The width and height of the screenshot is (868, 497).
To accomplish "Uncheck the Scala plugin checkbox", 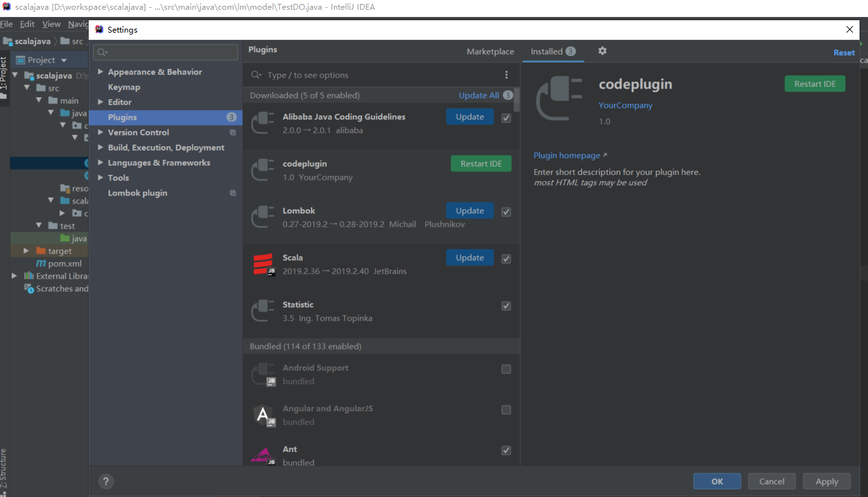I will (506, 259).
